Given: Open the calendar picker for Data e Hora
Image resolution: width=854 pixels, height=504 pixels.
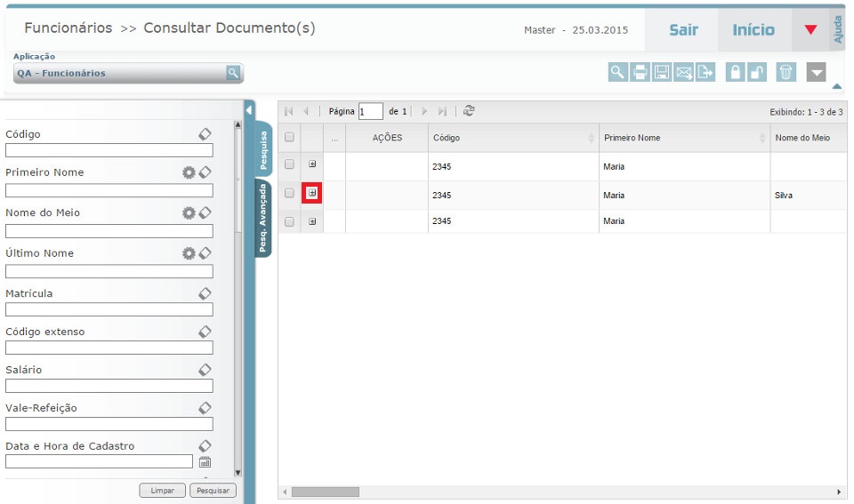Looking at the screenshot, I should 205,461.
